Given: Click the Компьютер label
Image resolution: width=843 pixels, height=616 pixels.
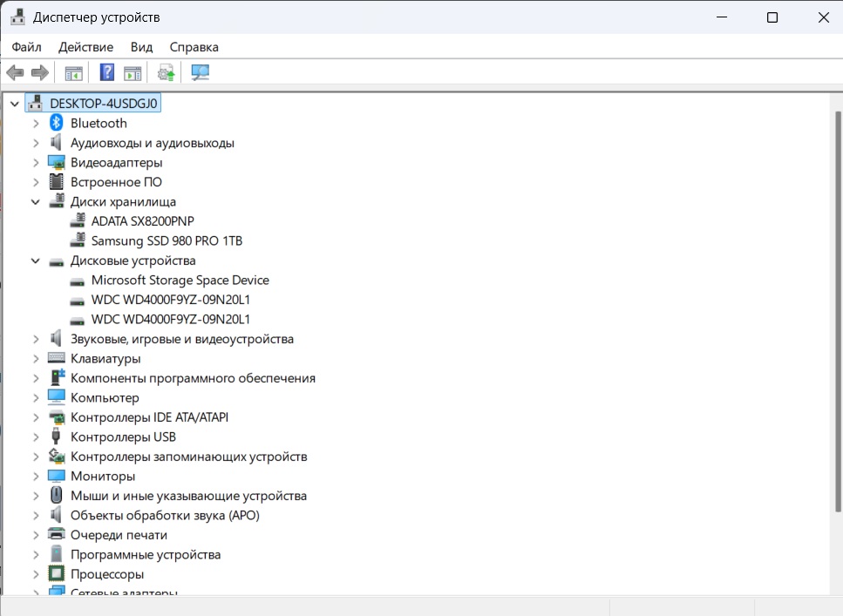Looking at the screenshot, I should [105, 398].
